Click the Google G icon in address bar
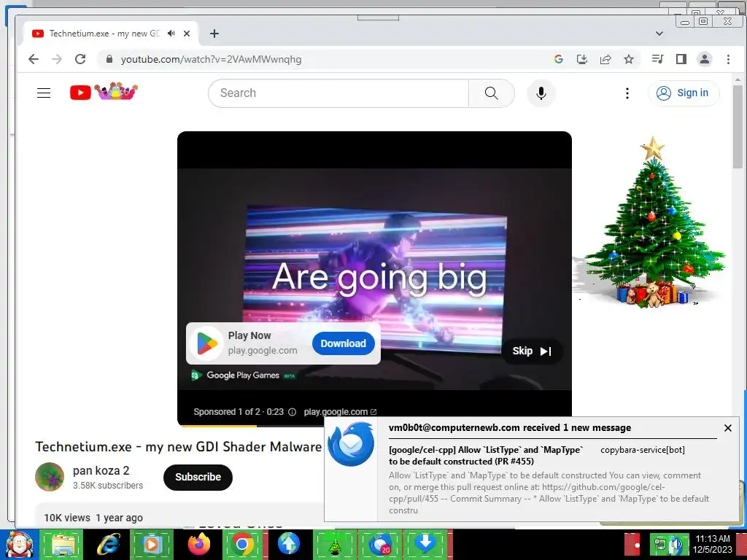The image size is (747, 560). click(x=559, y=59)
